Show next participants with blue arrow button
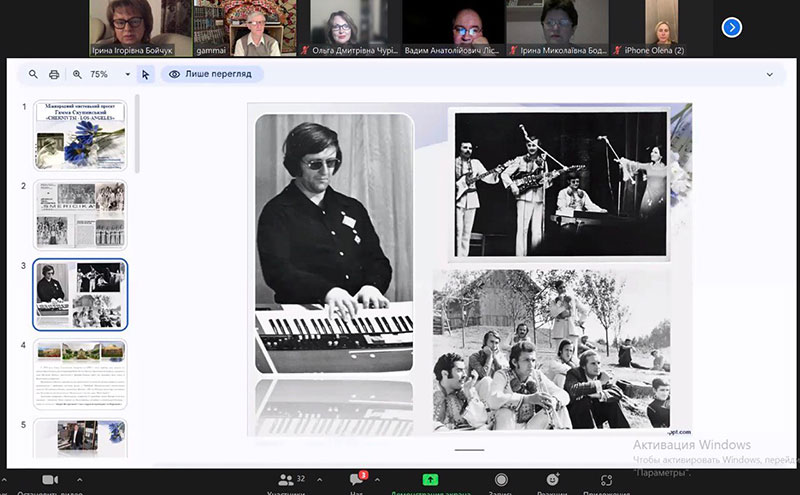This screenshot has width=800, height=495. 732,28
